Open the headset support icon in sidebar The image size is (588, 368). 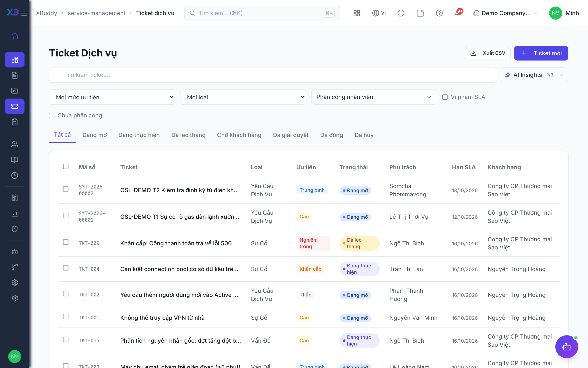[14, 37]
